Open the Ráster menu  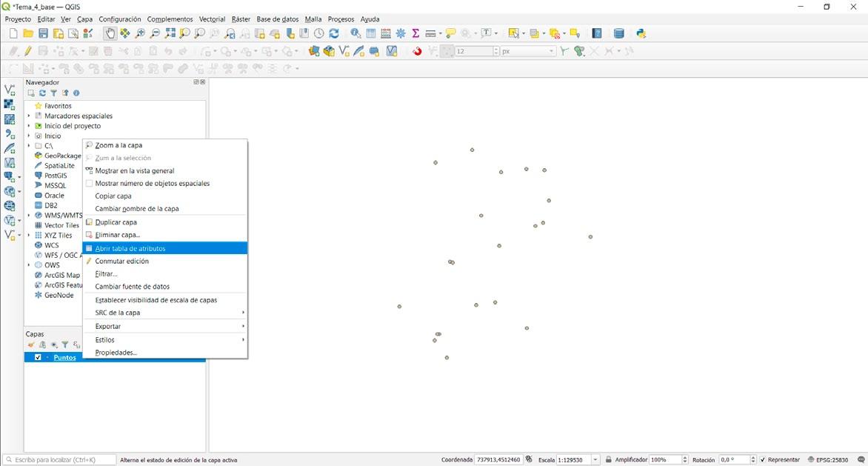241,19
